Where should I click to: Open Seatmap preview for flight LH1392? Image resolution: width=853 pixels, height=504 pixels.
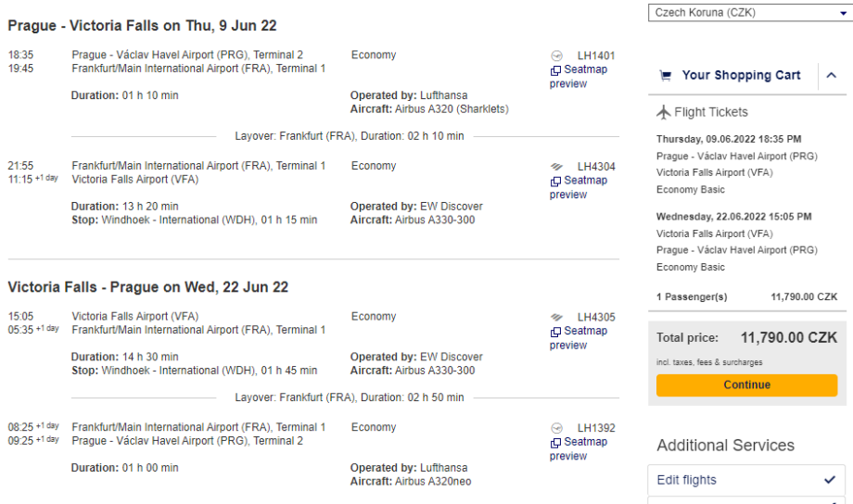coord(579,449)
